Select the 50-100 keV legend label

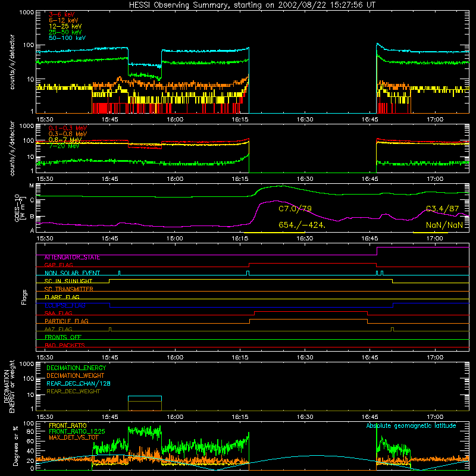point(67,38)
